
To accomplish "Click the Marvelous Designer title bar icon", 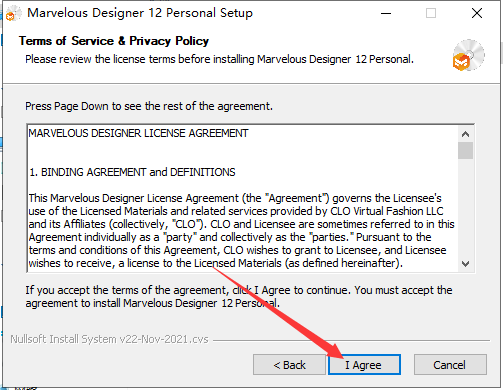I will click(13, 13).
